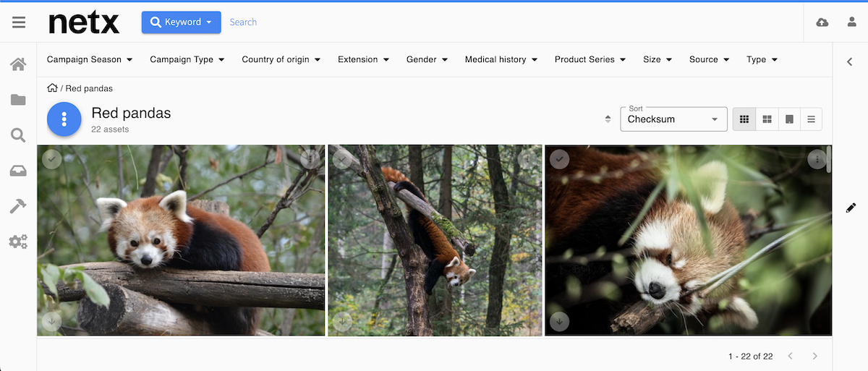Click the home breadcrumb icon

tap(52, 88)
